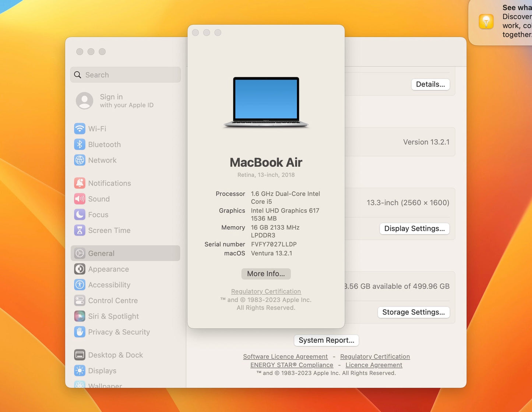Open the Privacy & Security hand icon
The width and height of the screenshot is (532, 412).
(x=80, y=332)
